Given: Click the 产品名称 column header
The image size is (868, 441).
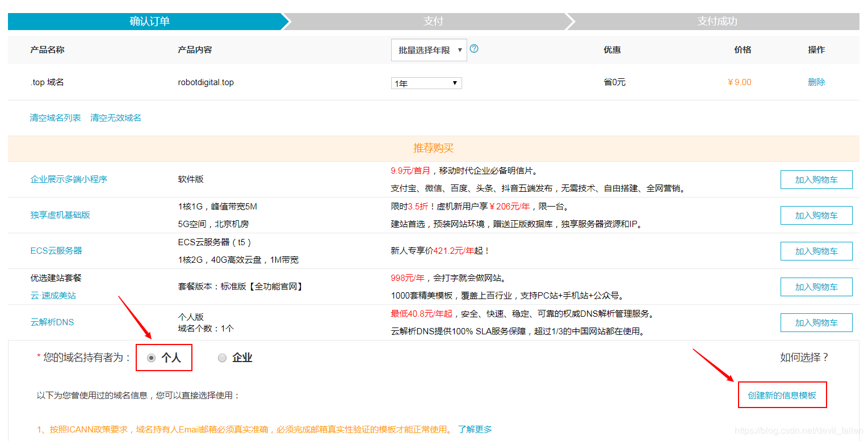Looking at the screenshot, I should 47,50.
